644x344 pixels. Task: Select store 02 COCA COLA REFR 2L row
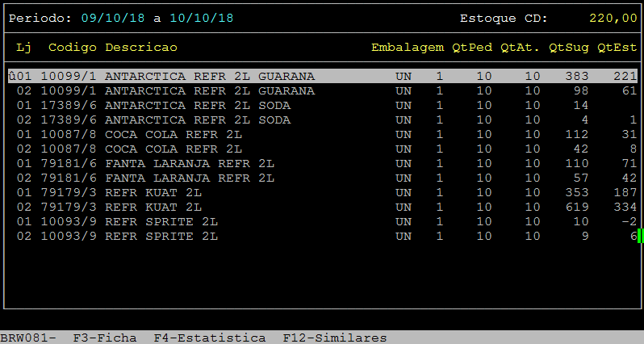click(323, 149)
